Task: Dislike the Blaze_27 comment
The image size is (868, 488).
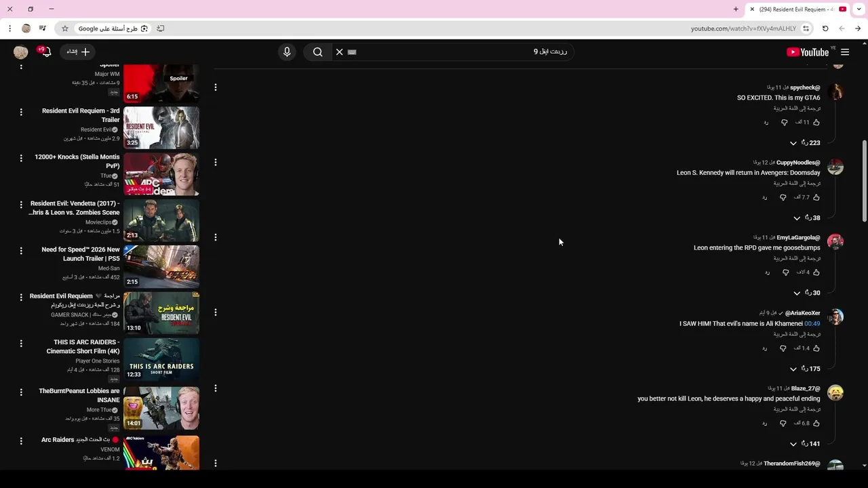Action: [x=783, y=424]
